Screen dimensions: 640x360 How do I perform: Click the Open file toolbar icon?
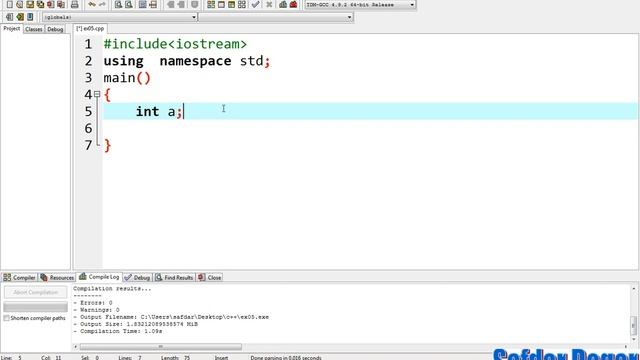20,4
